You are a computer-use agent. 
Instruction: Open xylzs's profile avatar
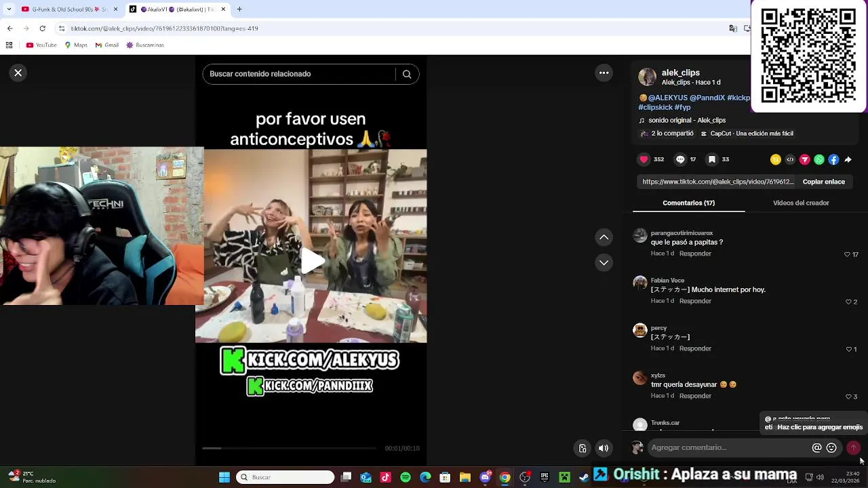click(x=639, y=378)
